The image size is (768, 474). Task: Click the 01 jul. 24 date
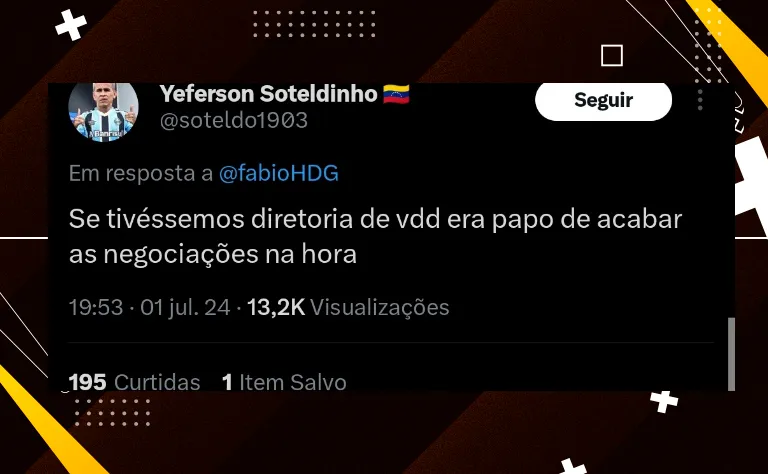(x=185, y=308)
